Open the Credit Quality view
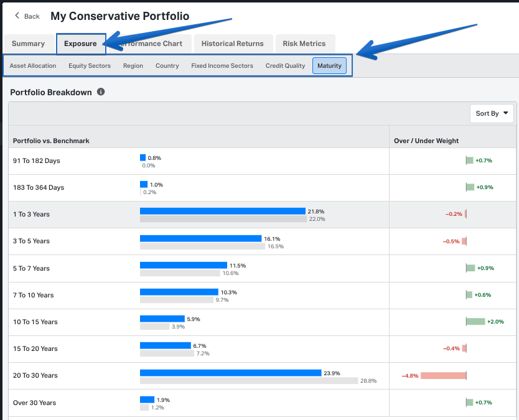This screenshot has width=519, height=420. [285, 66]
